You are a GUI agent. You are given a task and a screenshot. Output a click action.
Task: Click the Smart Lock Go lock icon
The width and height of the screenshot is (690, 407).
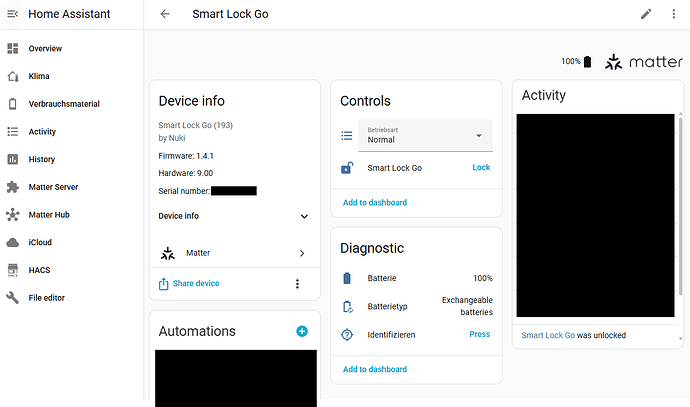(347, 168)
